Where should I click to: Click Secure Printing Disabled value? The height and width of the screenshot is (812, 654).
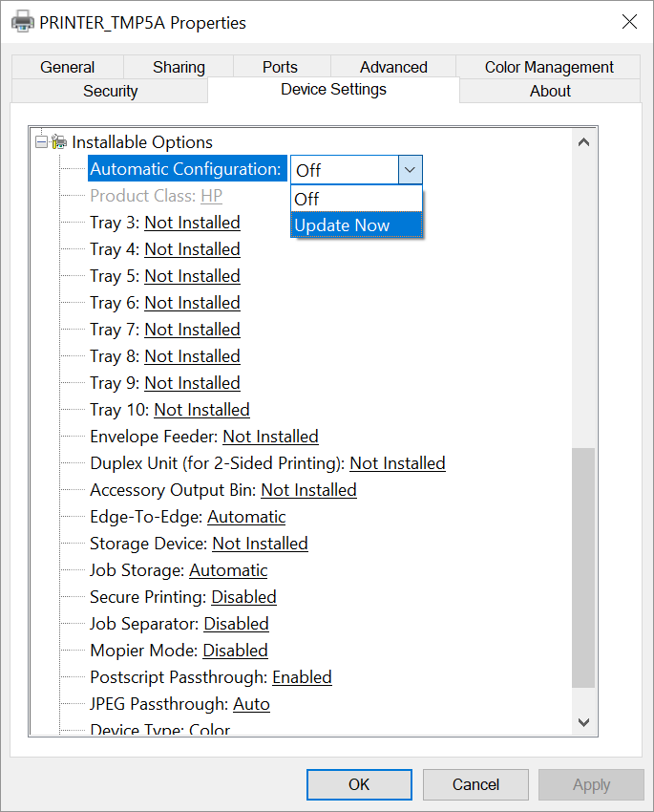pos(243,597)
